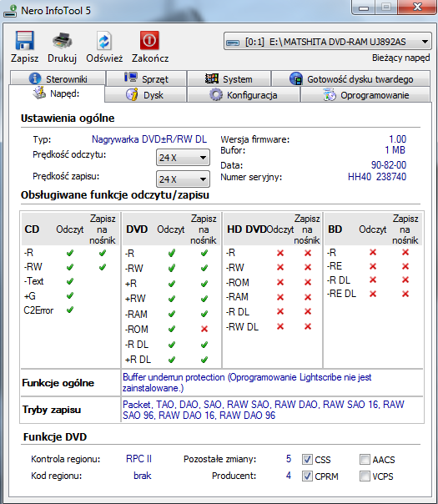Click red X for BD -RE read

tap(373, 266)
